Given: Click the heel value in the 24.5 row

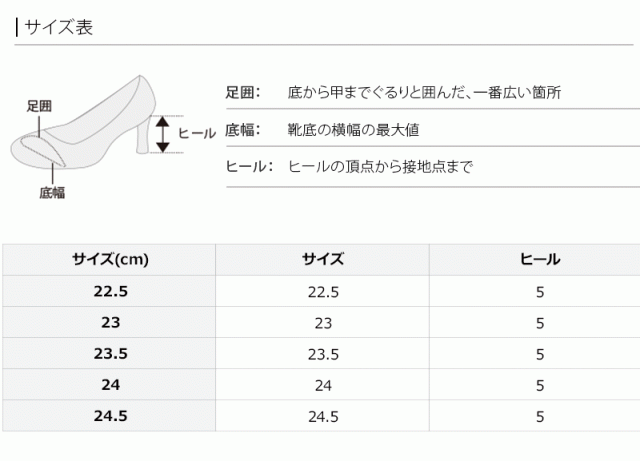Looking at the screenshot, I should pos(539,416).
